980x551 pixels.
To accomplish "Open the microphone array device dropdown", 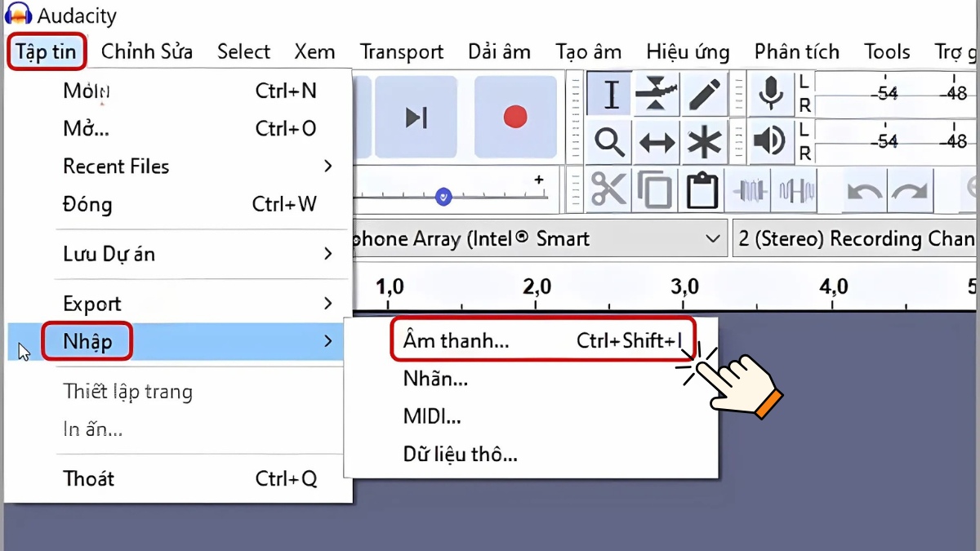I will click(x=540, y=239).
